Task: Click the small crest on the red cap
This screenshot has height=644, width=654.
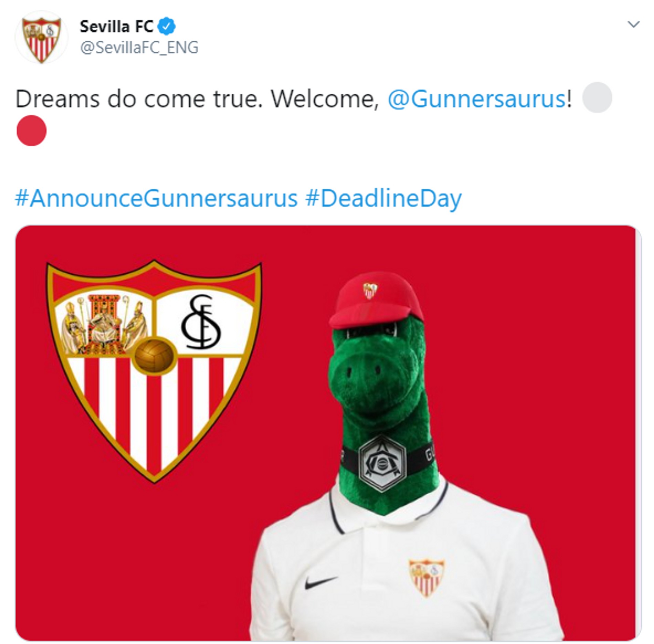Action: [370, 290]
